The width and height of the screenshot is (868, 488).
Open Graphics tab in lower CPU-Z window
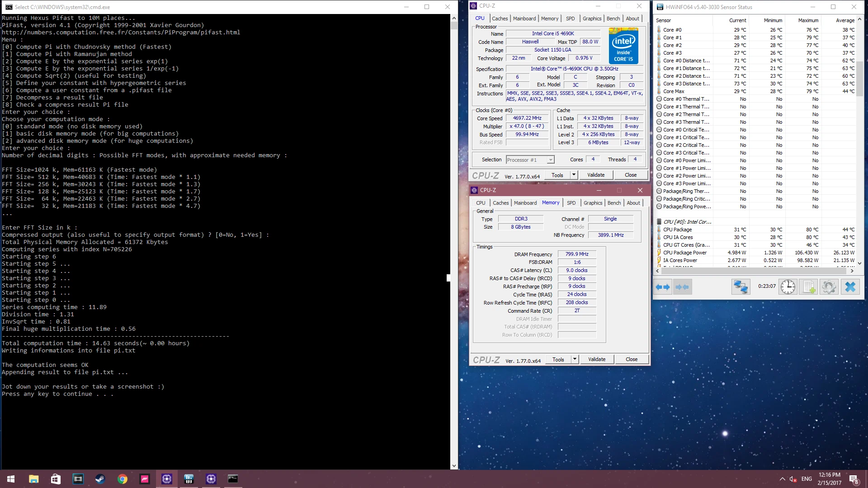point(593,203)
